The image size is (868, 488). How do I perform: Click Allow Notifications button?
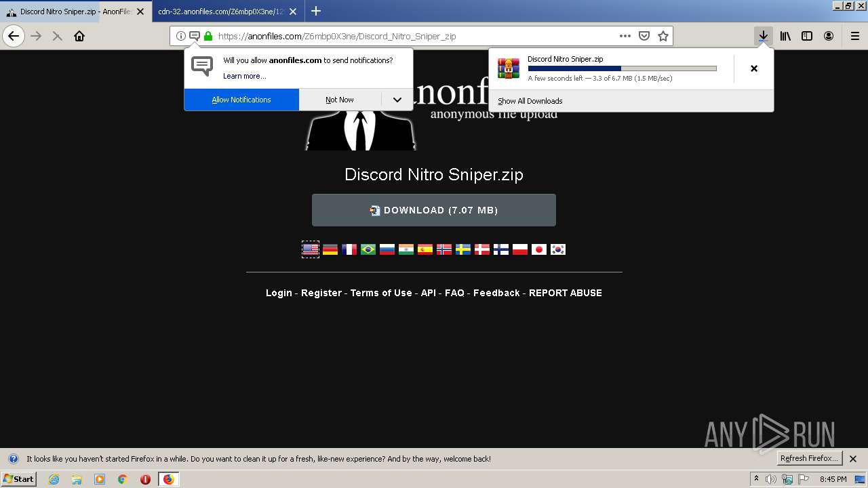(x=241, y=100)
